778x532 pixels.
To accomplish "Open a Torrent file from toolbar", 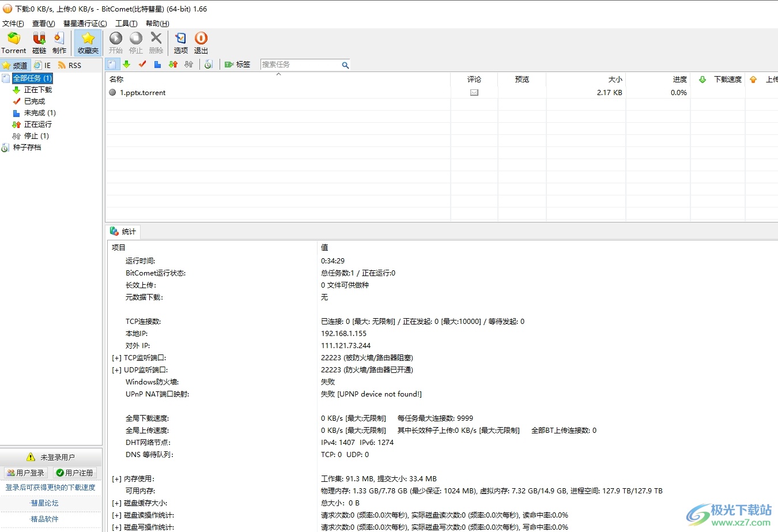I will click(x=14, y=43).
